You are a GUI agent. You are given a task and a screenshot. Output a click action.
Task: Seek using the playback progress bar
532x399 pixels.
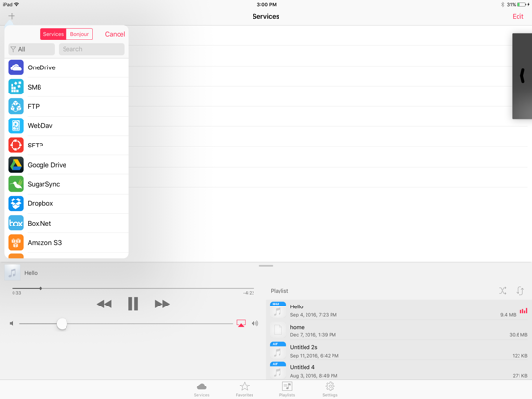pos(133,289)
